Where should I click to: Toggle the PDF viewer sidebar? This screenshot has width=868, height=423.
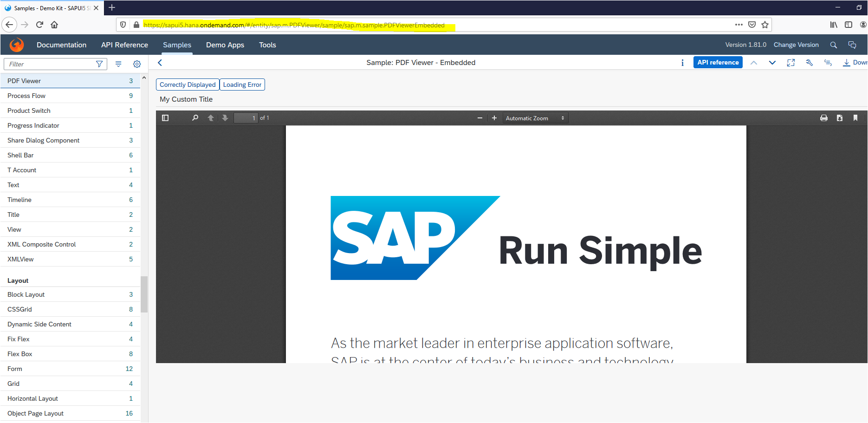pyautogui.click(x=165, y=118)
